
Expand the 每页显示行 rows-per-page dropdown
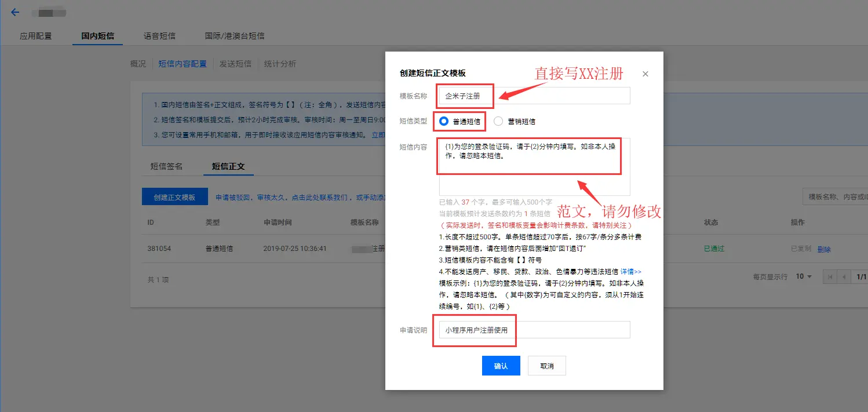click(x=804, y=277)
